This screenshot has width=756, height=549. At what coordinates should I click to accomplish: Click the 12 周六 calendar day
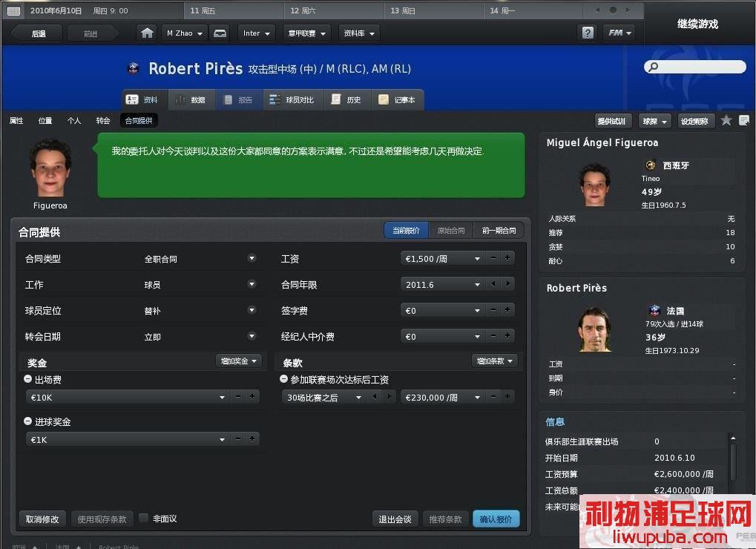[x=334, y=10]
